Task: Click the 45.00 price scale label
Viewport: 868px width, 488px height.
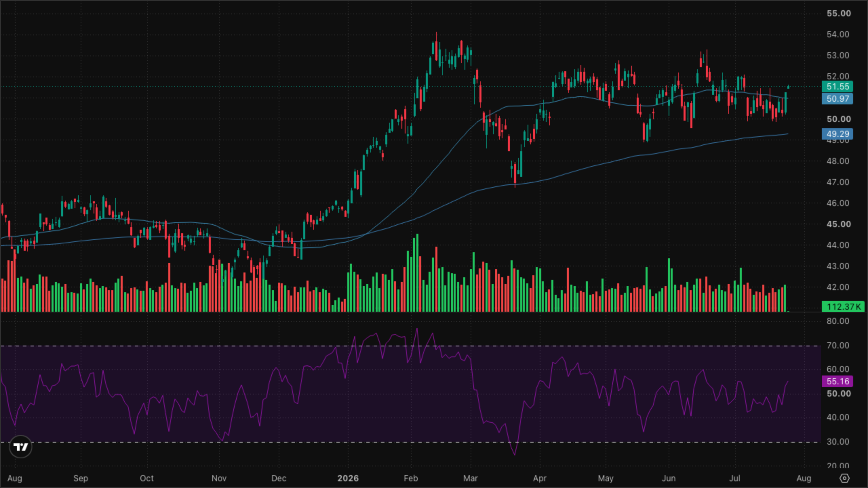Action: (839, 224)
